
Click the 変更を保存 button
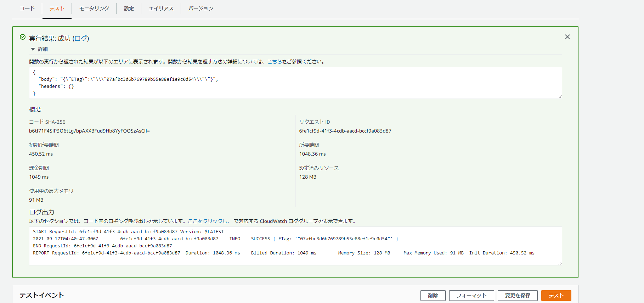coord(517,296)
